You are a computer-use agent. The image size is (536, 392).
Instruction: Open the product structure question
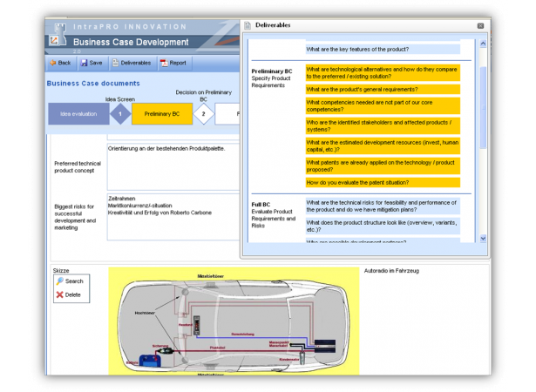pyautogui.click(x=383, y=226)
